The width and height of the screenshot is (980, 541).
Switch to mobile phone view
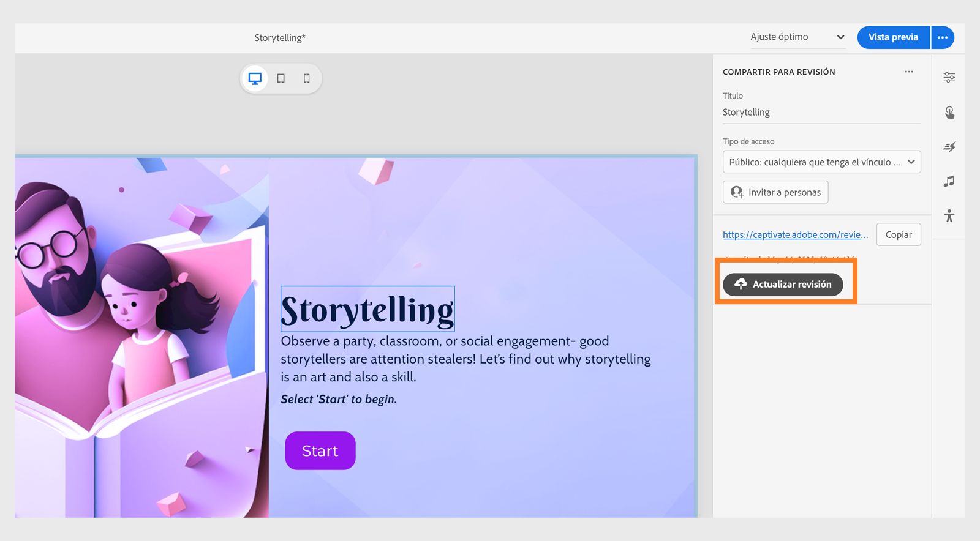point(307,78)
